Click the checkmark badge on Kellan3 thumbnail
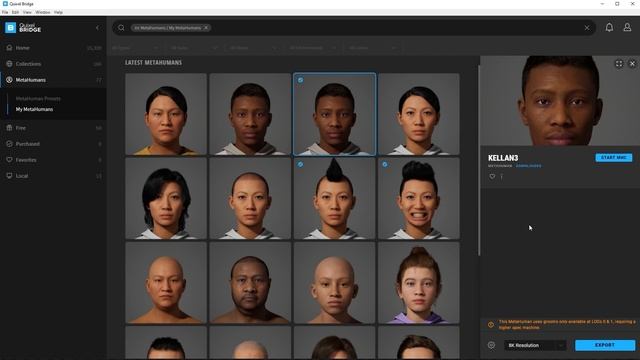 click(300, 80)
